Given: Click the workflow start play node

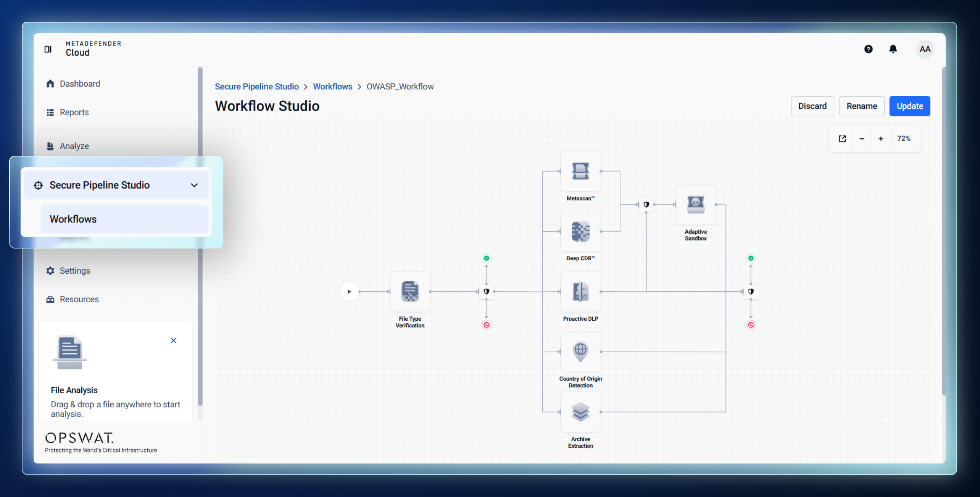Looking at the screenshot, I should (x=349, y=292).
